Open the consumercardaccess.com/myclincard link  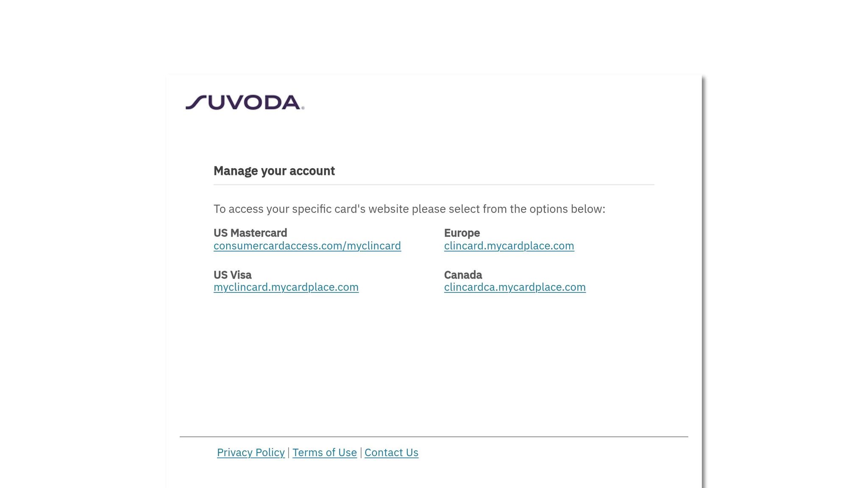pyautogui.click(x=307, y=246)
